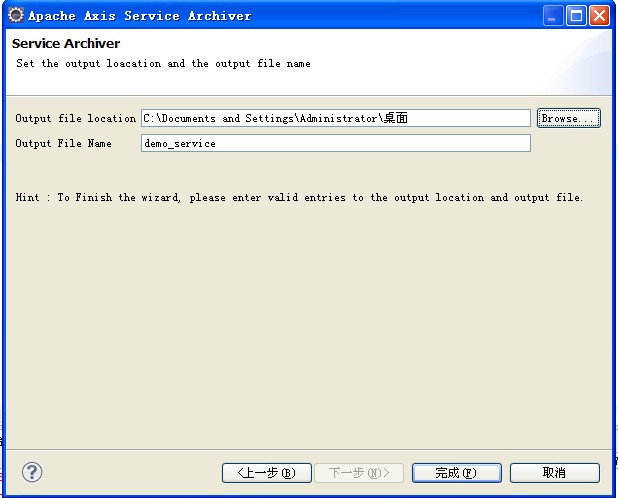Click the "Service Archiver" heading
The image size is (618, 498).
pos(66,43)
